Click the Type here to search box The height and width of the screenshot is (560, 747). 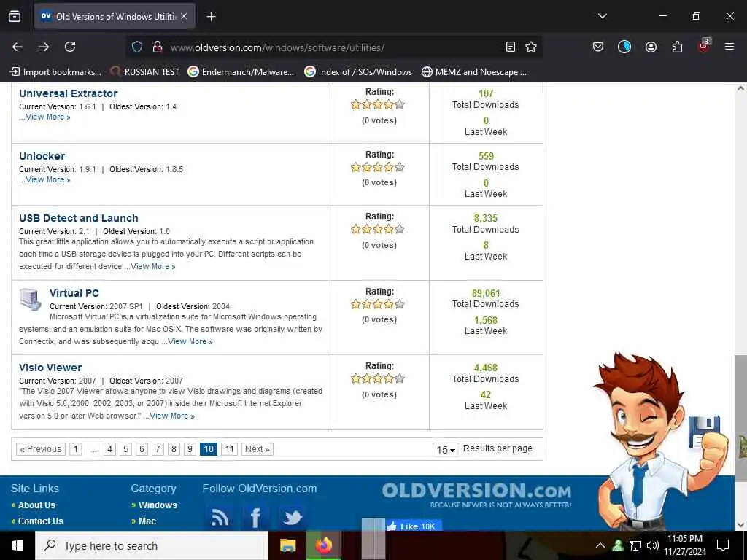[152, 545]
